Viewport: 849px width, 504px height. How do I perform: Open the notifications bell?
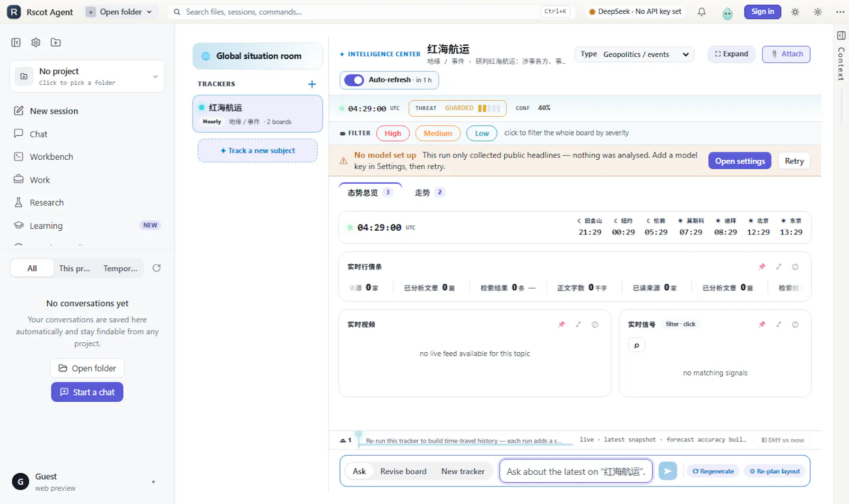coord(701,12)
